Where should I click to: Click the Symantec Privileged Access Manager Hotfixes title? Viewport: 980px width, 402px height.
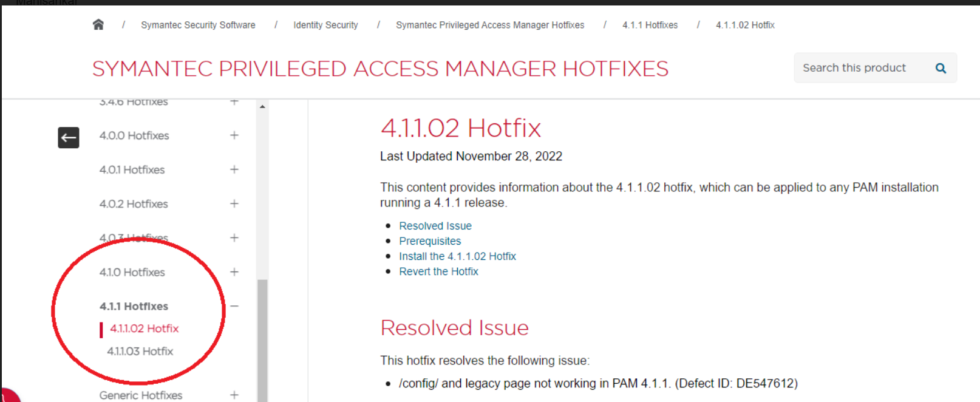pos(380,69)
